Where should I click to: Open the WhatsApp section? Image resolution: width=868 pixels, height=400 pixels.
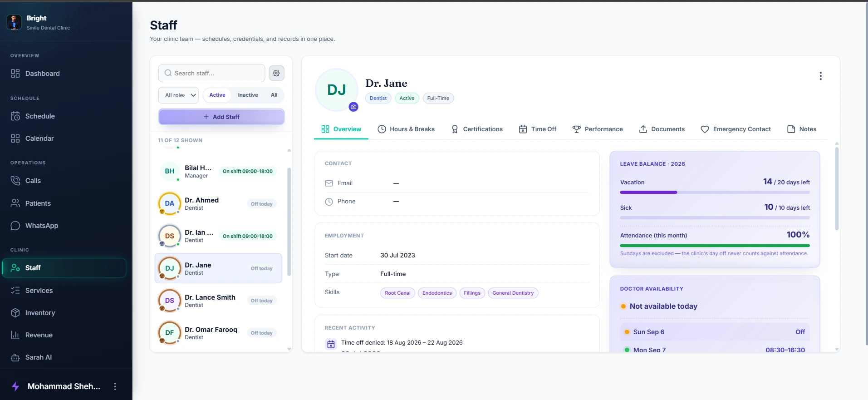[x=64, y=226]
